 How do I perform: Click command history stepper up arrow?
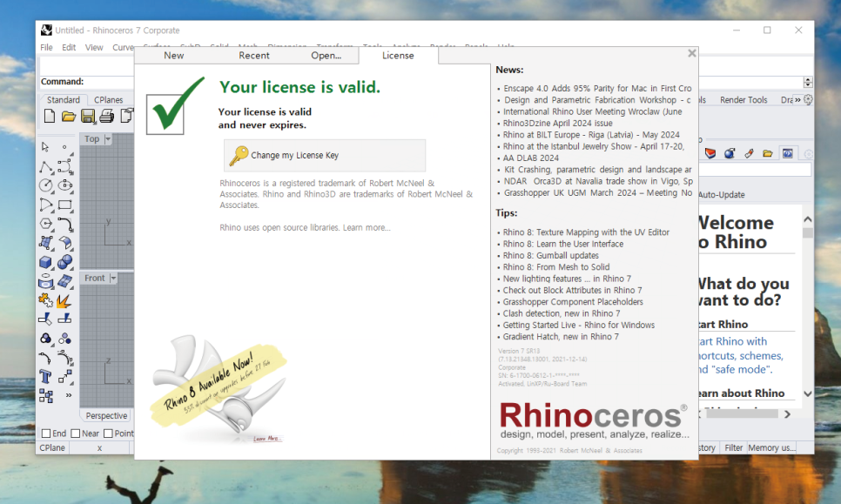click(808, 79)
